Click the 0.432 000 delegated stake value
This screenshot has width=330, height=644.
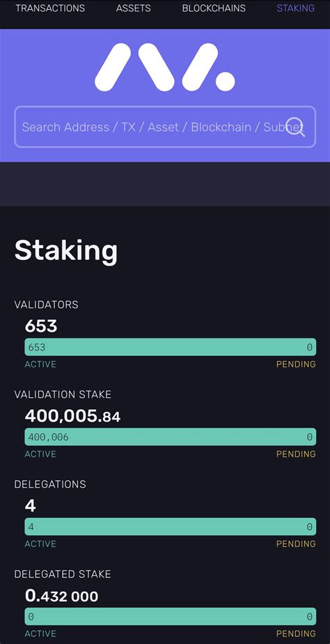pos(61,595)
